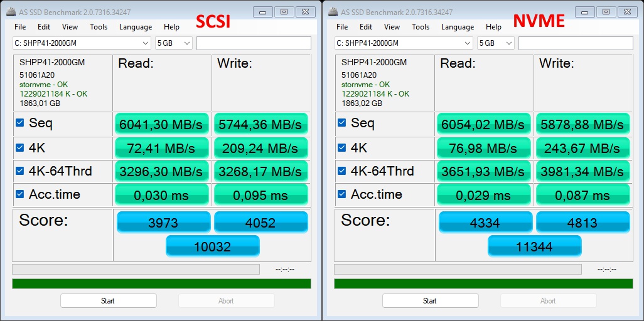
Task: Open the File menu in the NVME window
Action: [342, 27]
